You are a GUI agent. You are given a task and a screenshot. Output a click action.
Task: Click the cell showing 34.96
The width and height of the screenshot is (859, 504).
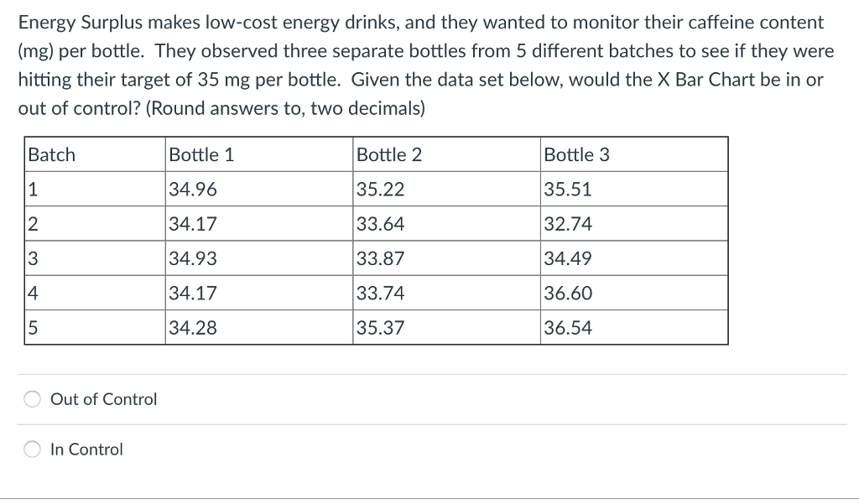point(259,189)
